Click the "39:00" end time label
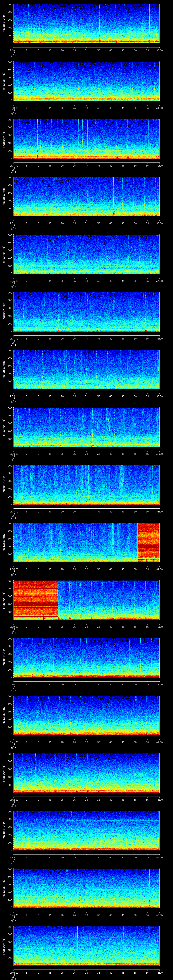The image size is (173, 980). point(160,569)
